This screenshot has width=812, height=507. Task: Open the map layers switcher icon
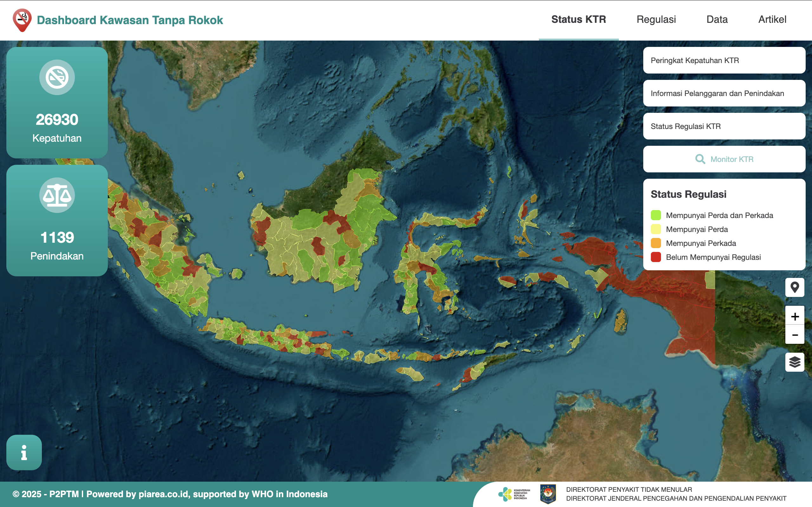pos(795,362)
